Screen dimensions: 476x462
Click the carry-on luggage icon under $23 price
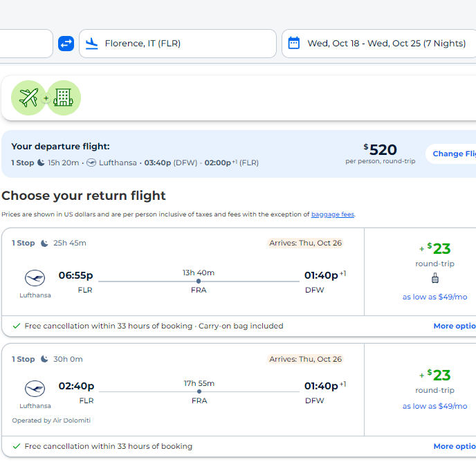(x=434, y=278)
